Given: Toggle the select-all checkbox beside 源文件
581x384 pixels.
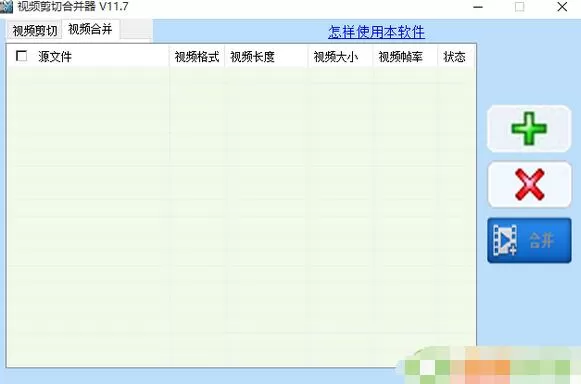Looking at the screenshot, I should (x=21, y=56).
